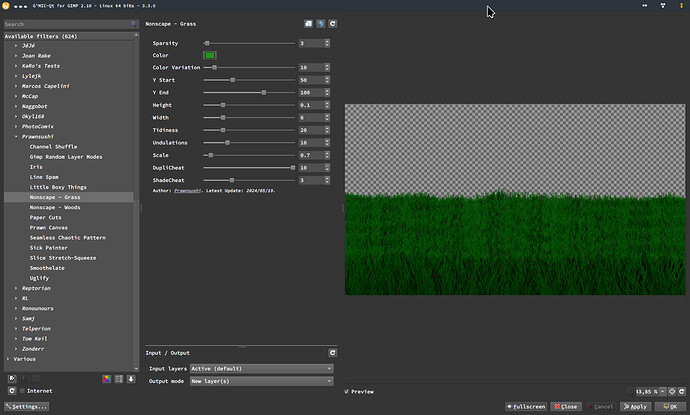
Task: Reset the Input / Output settings
Action: coord(333,352)
